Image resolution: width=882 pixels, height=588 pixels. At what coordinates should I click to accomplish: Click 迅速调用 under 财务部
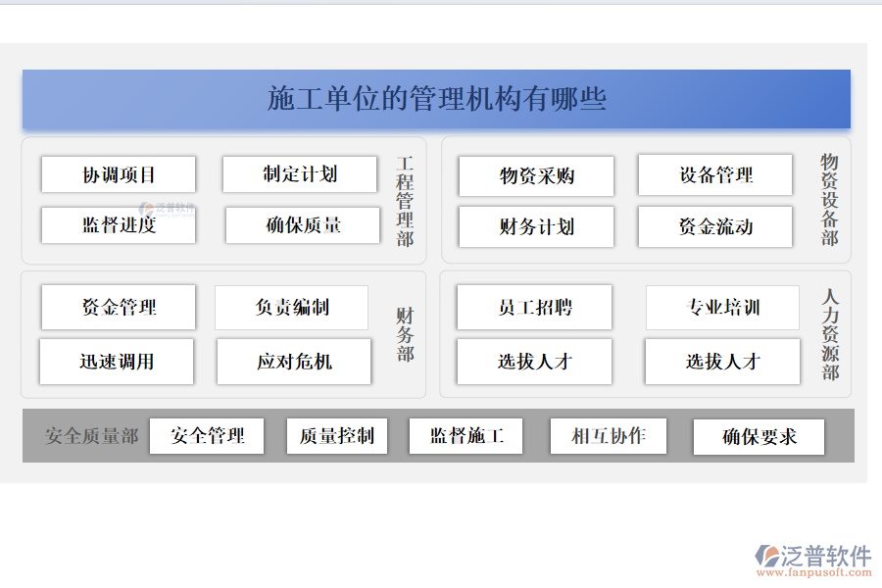pos(117,362)
